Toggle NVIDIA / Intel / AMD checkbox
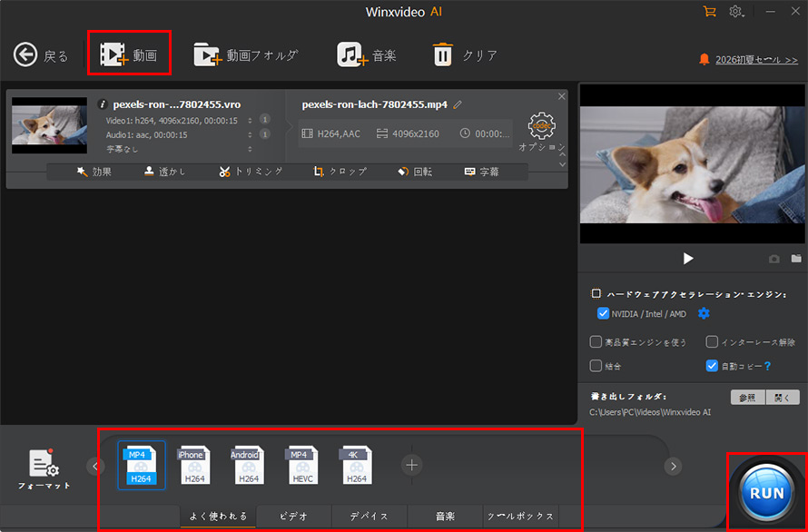 [603, 313]
